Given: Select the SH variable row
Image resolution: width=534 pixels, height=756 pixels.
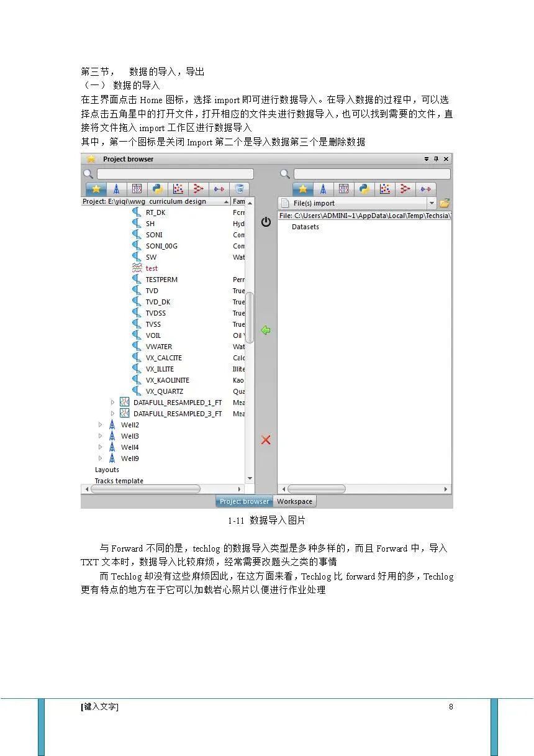Looking at the screenshot, I should coord(150,224).
